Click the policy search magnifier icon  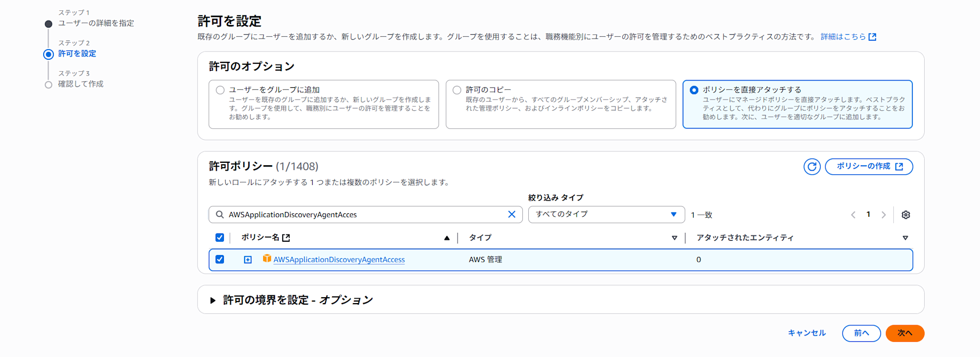click(x=220, y=214)
